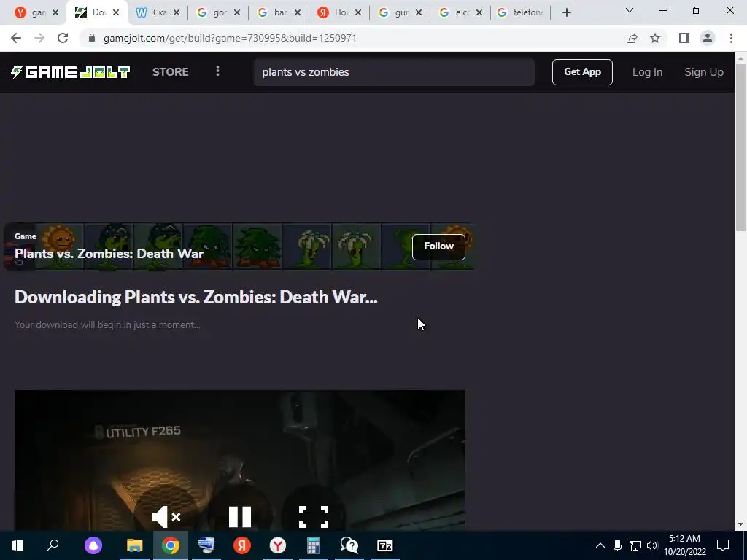Click the page vertical scrollbar thumb
This screenshot has width=747, height=560.
[741, 146]
